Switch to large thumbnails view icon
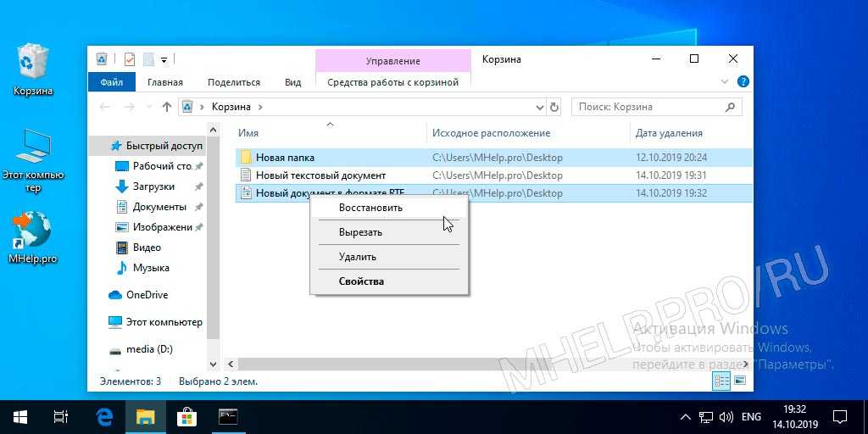This screenshot has height=434, width=868. point(740,381)
